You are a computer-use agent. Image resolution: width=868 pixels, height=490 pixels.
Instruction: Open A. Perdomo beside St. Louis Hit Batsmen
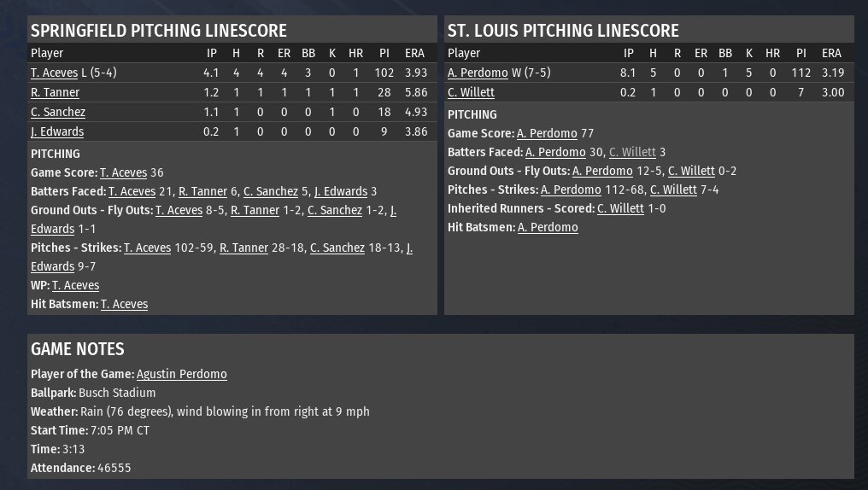548,227
